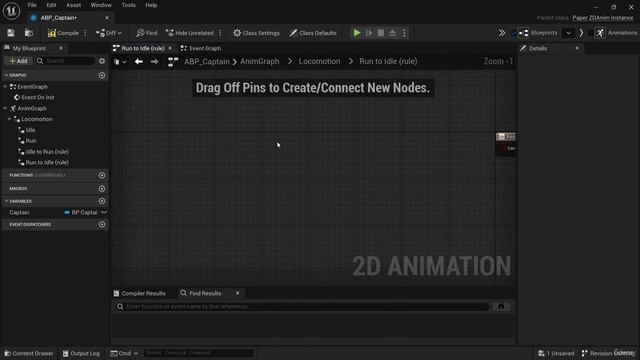
Task: Add a new macro with plus icon
Action: [x=102, y=189]
